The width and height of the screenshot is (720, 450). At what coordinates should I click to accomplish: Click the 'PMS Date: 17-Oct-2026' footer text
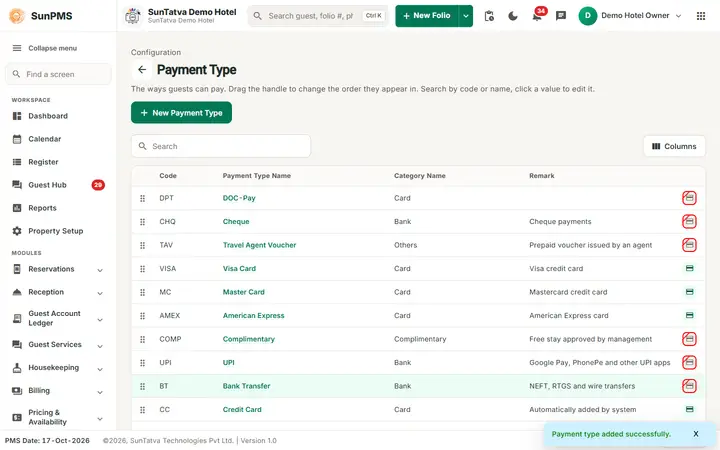pyautogui.click(x=47, y=440)
